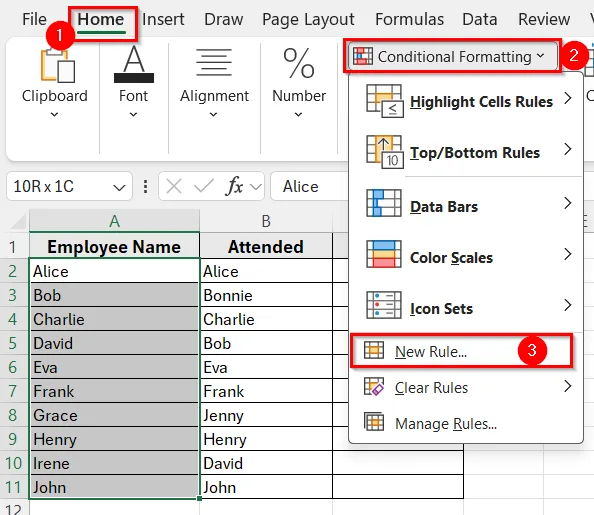Click the Font letter A icon

click(134, 64)
